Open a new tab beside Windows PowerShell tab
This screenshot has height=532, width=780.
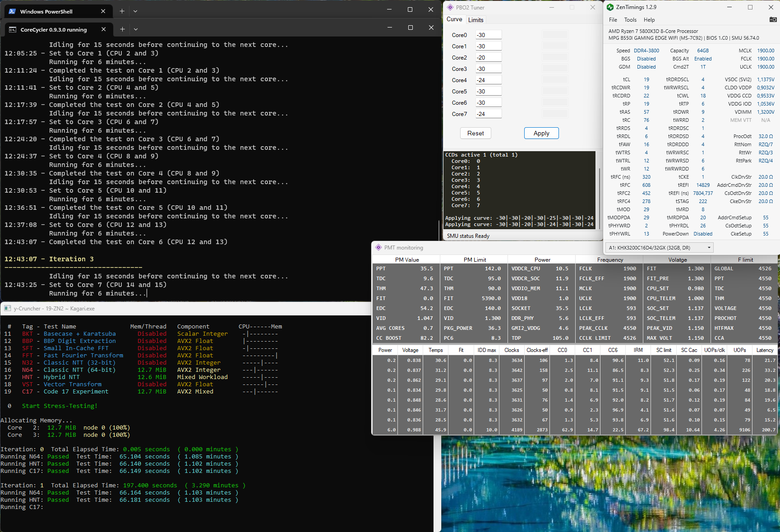click(x=122, y=11)
